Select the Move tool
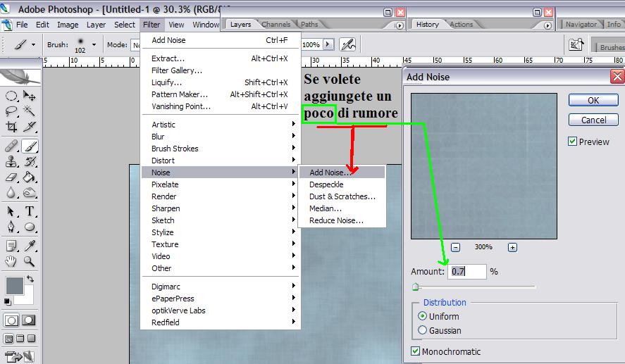625x364 pixels. click(x=29, y=96)
